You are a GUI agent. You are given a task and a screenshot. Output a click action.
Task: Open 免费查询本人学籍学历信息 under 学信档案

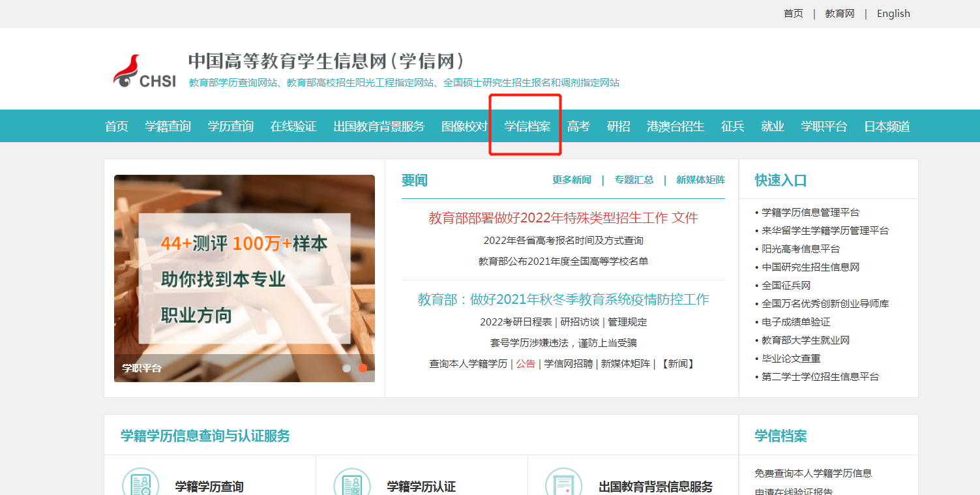coord(813,473)
